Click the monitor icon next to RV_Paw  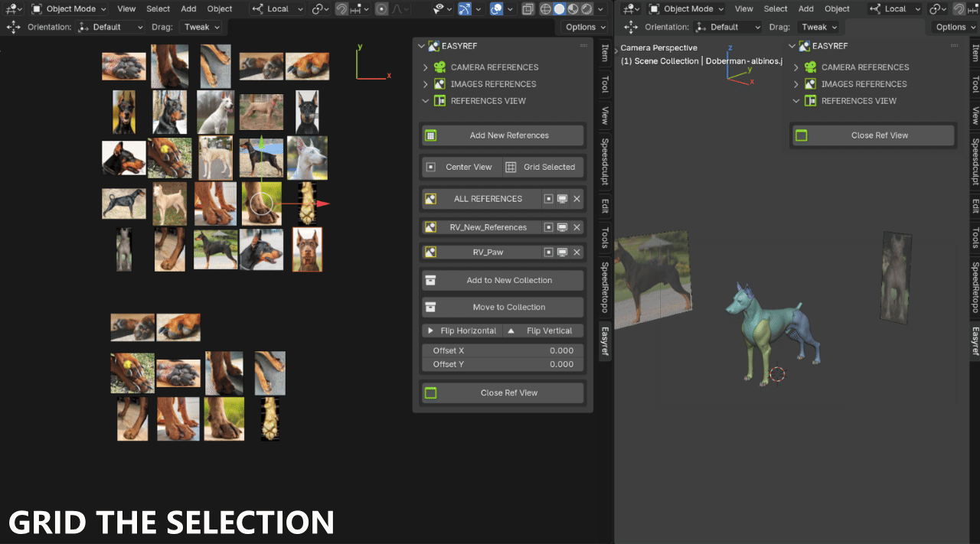[x=563, y=252]
